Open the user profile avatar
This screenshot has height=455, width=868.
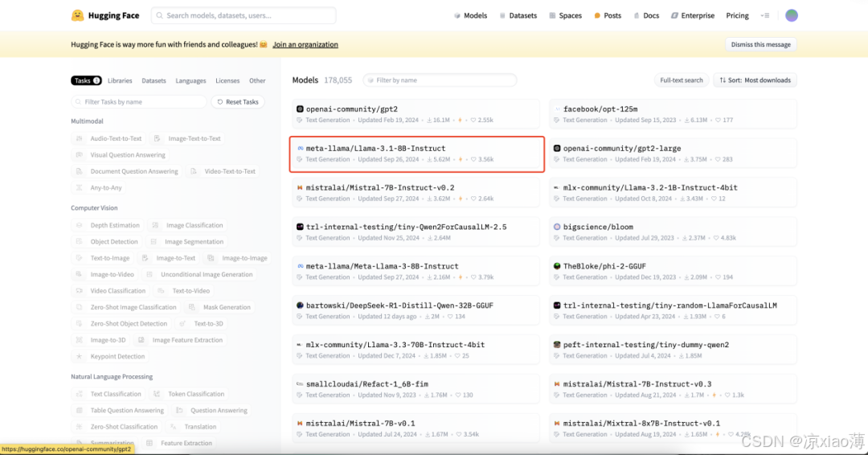coord(792,15)
